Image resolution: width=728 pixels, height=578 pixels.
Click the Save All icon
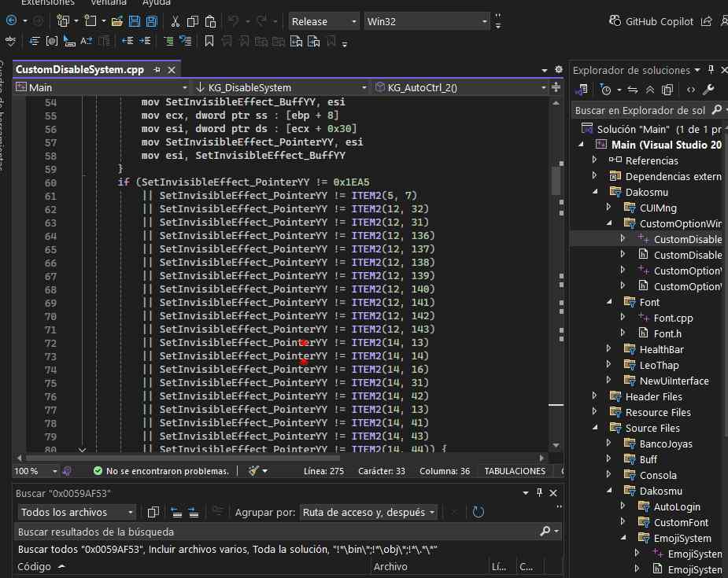coord(152,21)
